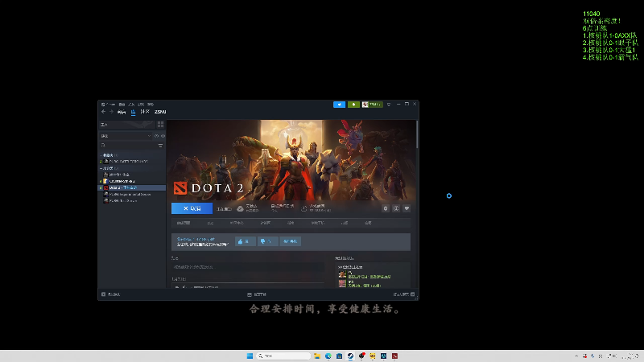Open Microsoft Store from the taskbar
Screen dimensions: 644x362
click(x=339, y=356)
